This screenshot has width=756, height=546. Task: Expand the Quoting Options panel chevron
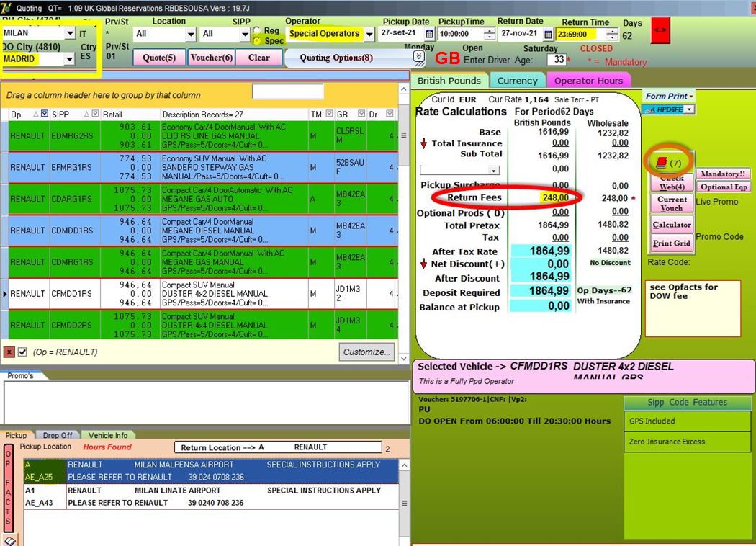418,56
